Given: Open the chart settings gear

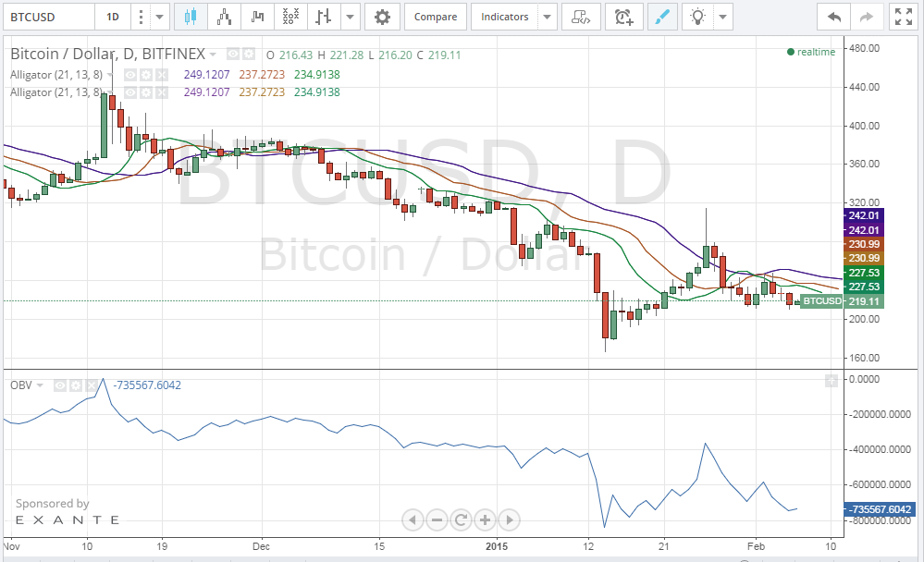Looking at the screenshot, I should coord(382,16).
